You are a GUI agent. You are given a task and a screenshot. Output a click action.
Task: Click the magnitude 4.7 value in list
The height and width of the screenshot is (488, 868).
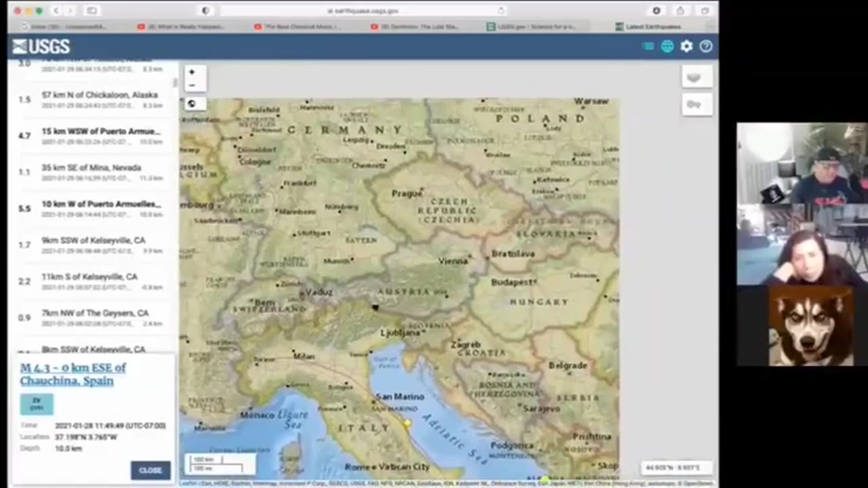(24, 136)
